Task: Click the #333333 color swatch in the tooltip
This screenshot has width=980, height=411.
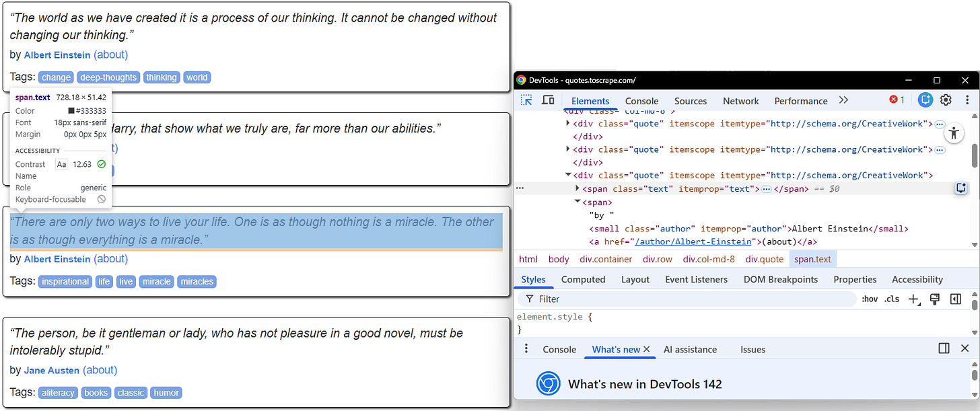Action: click(71, 110)
